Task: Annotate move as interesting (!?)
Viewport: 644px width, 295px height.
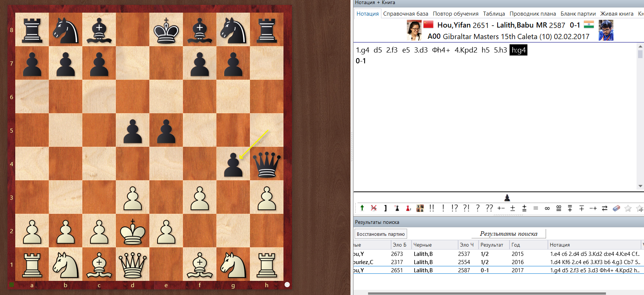Action: 454,208
